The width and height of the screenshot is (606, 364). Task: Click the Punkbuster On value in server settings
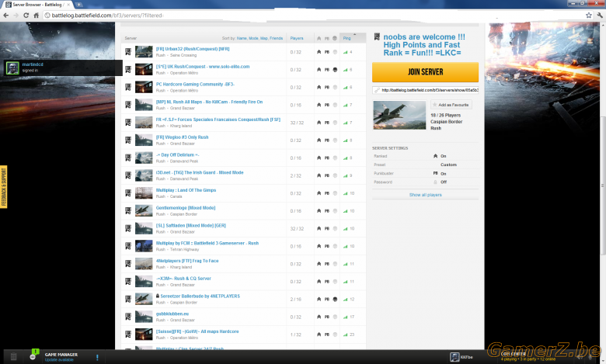click(x=444, y=174)
